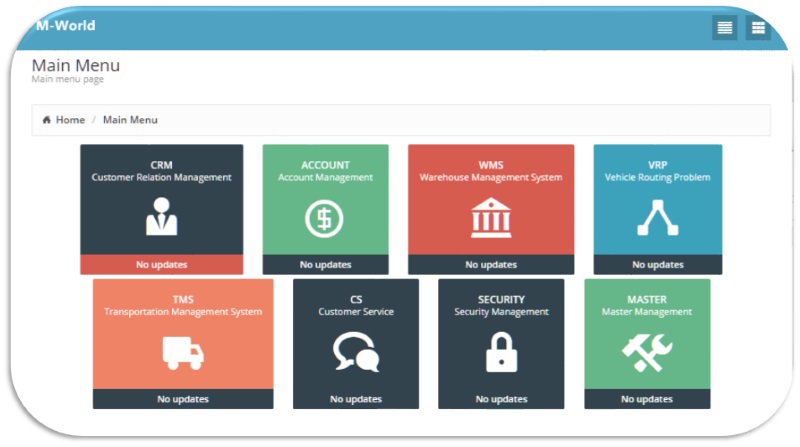Open TMS tile's No updates footer
Screen dimensions: 800x447
[x=183, y=399]
